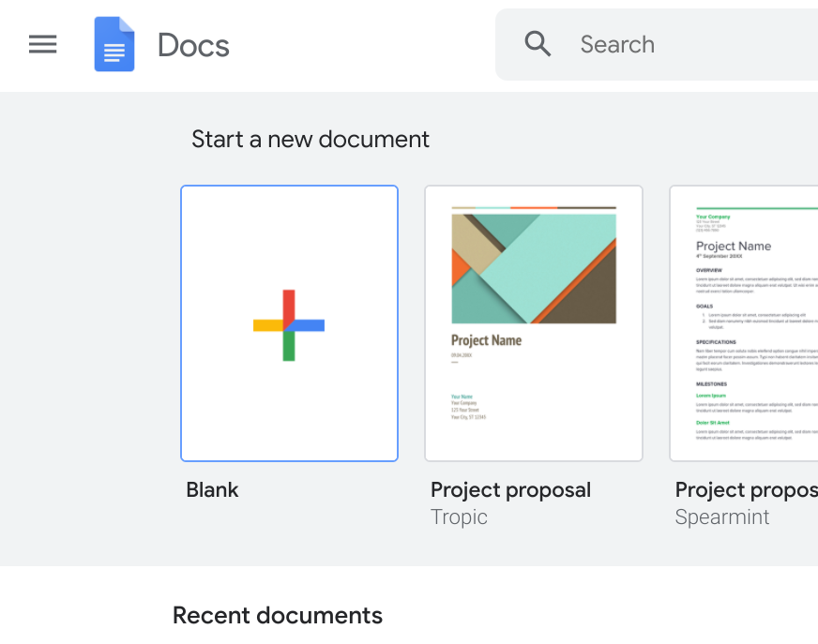
Task: Click the hamburger icon to reveal the sidebar
Action: [42, 43]
